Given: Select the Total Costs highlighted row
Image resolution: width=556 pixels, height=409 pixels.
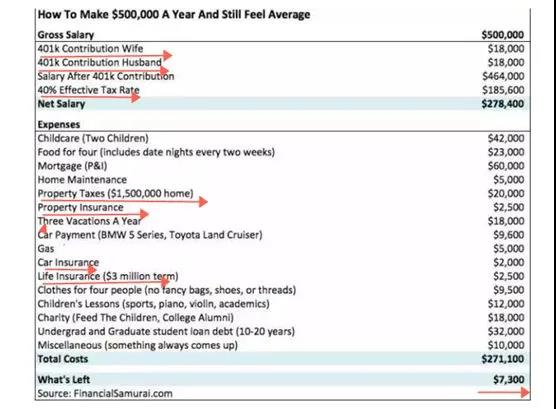Looking at the screenshot, I should (283, 359).
